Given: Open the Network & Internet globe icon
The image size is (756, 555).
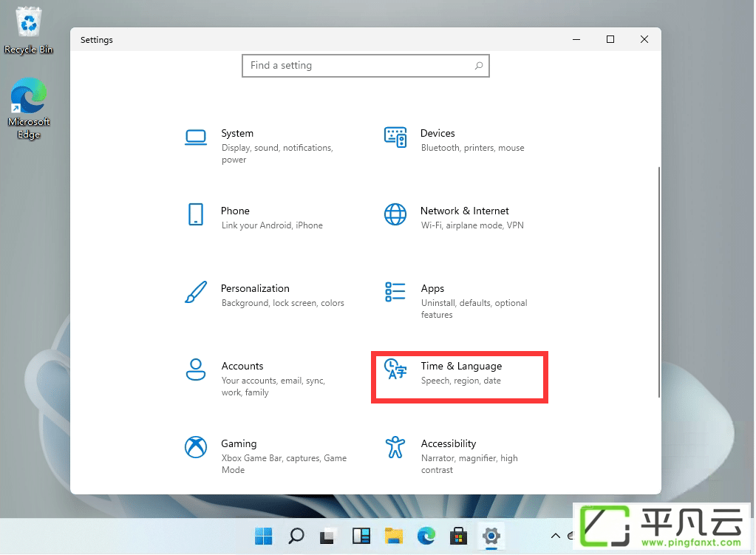Looking at the screenshot, I should [395, 214].
